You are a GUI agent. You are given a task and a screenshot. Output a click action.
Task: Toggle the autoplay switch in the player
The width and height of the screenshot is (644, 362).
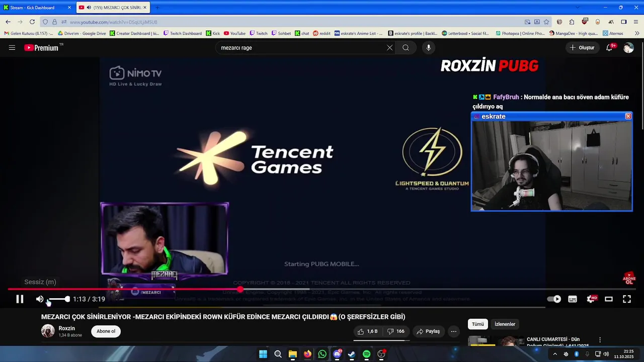(554, 299)
